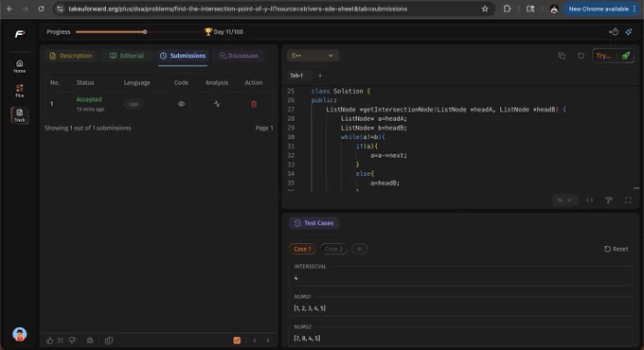644x350 pixels.
Task: Copy the editor code
Action: pyautogui.click(x=562, y=56)
